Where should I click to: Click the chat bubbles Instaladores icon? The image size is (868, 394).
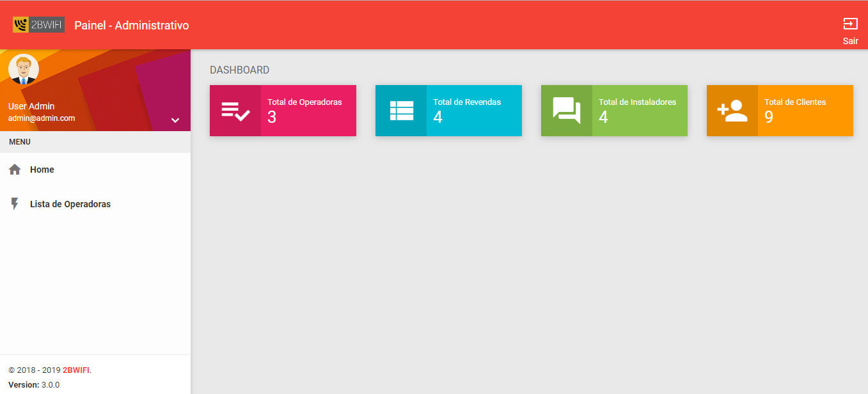point(567,111)
